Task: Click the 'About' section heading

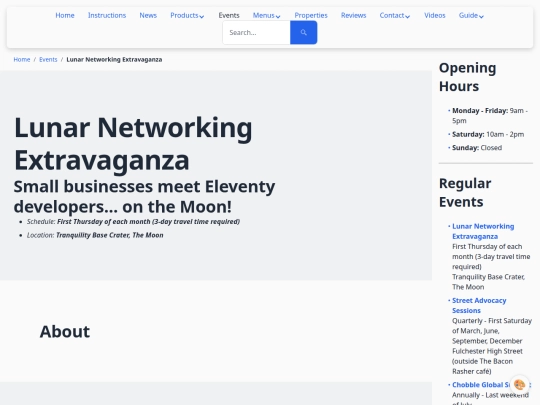Action: coord(65,332)
